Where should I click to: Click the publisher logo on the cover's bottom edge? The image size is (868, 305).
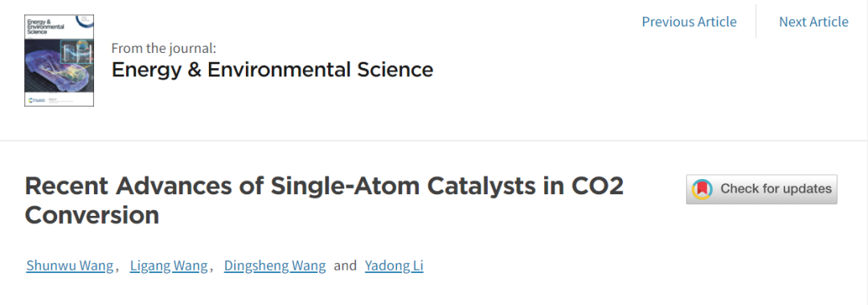point(38,101)
